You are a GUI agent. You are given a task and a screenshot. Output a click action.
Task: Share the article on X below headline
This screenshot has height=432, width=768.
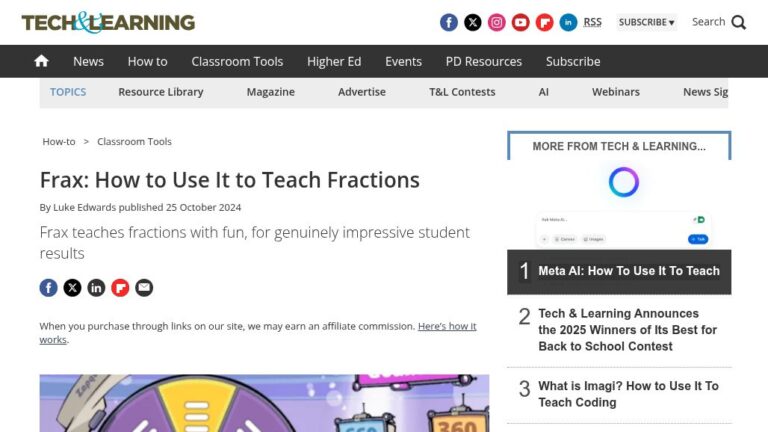[72, 288]
